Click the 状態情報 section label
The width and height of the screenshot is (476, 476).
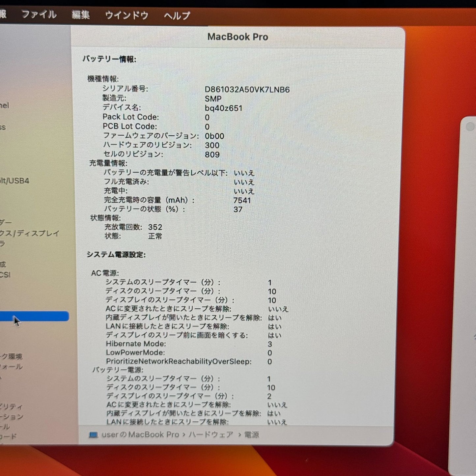tap(105, 218)
